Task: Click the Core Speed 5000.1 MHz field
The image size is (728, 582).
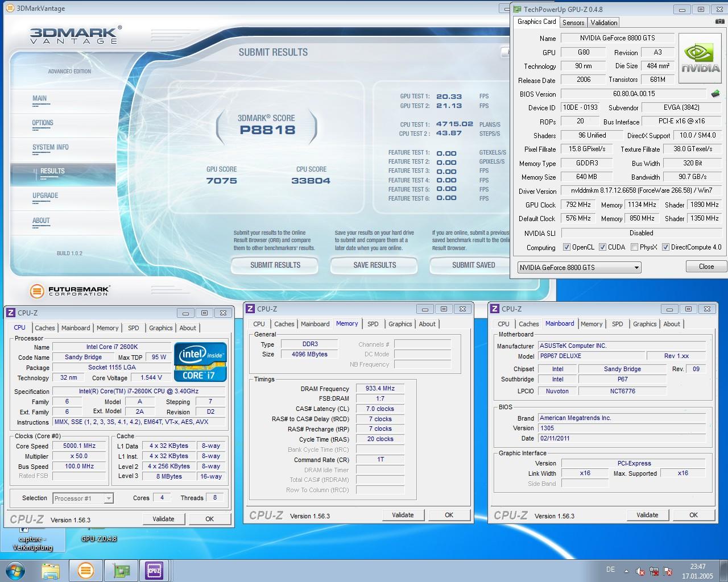Action: [x=80, y=446]
